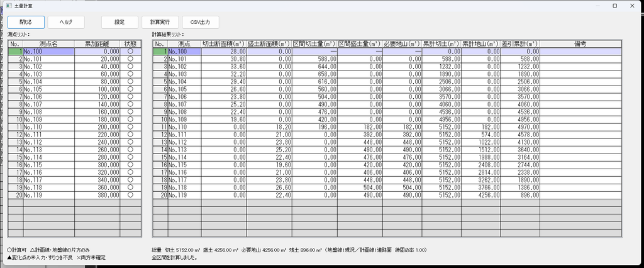Click row number 20 in results list
Viewport: 644px width, 268px height.
[160, 195]
